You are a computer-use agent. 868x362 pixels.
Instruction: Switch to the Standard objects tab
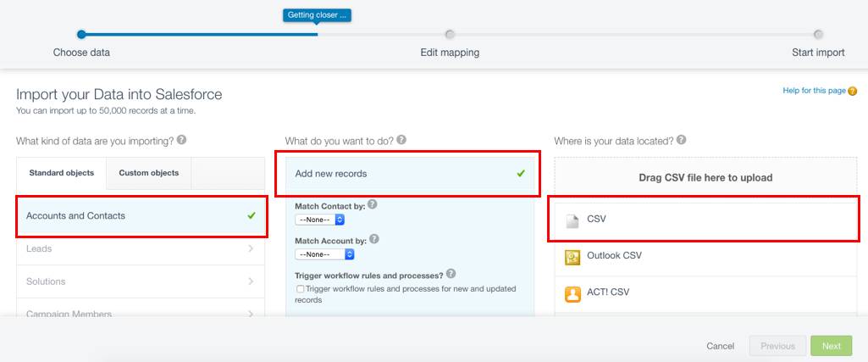[x=62, y=173]
